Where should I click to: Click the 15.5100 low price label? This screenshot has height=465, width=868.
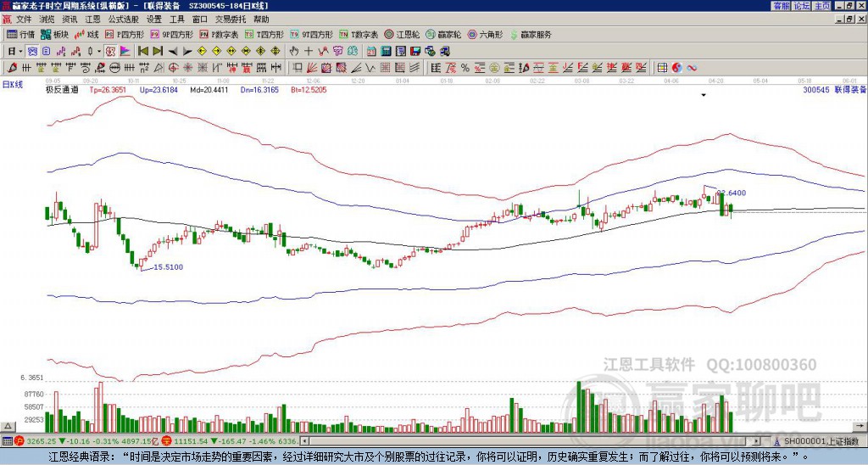tap(169, 267)
